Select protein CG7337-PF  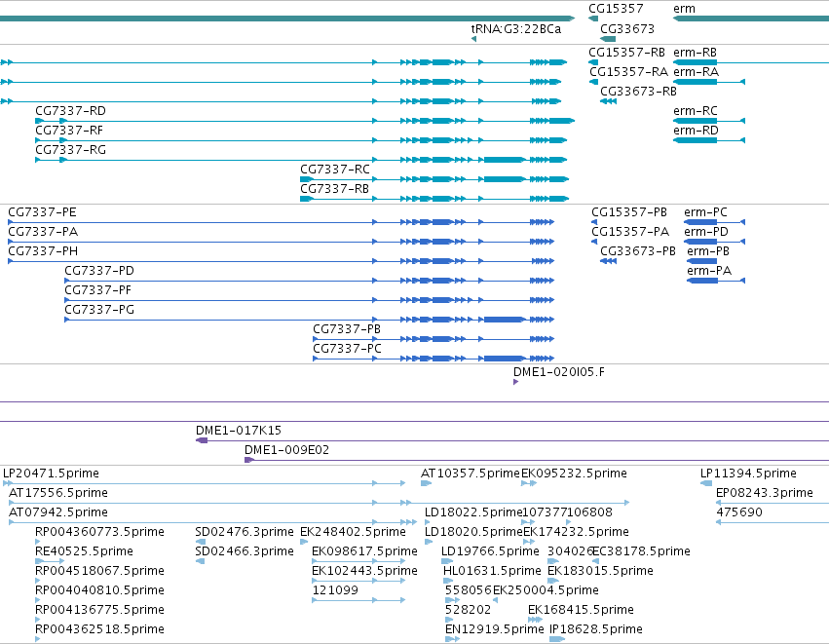point(97,290)
